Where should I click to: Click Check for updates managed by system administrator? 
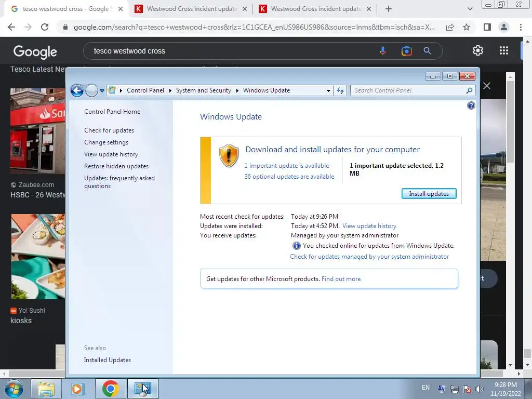(369, 257)
